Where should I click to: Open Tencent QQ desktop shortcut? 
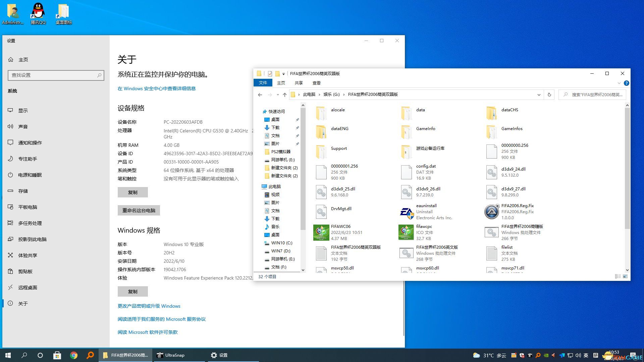click(38, 13)
